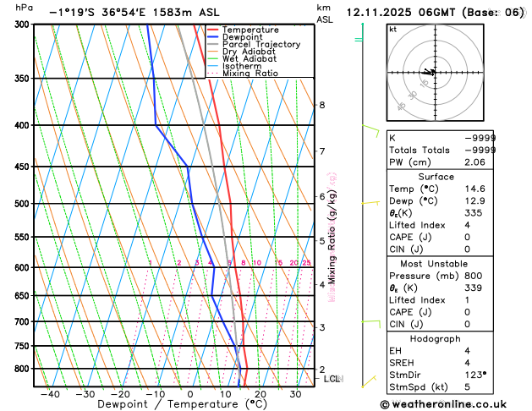Click the 300 pressure level label
This screenshot has width=532, height=411.
coord(24,25)
